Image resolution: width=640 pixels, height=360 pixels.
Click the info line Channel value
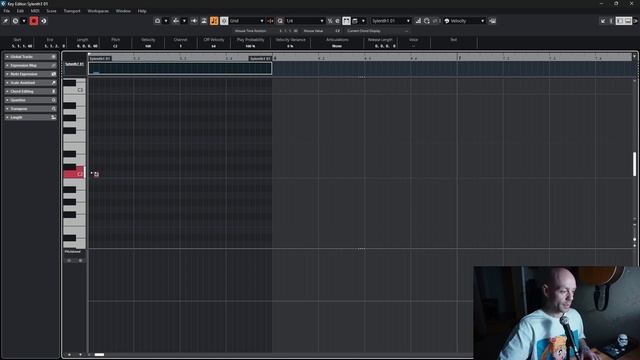point(180,46)
